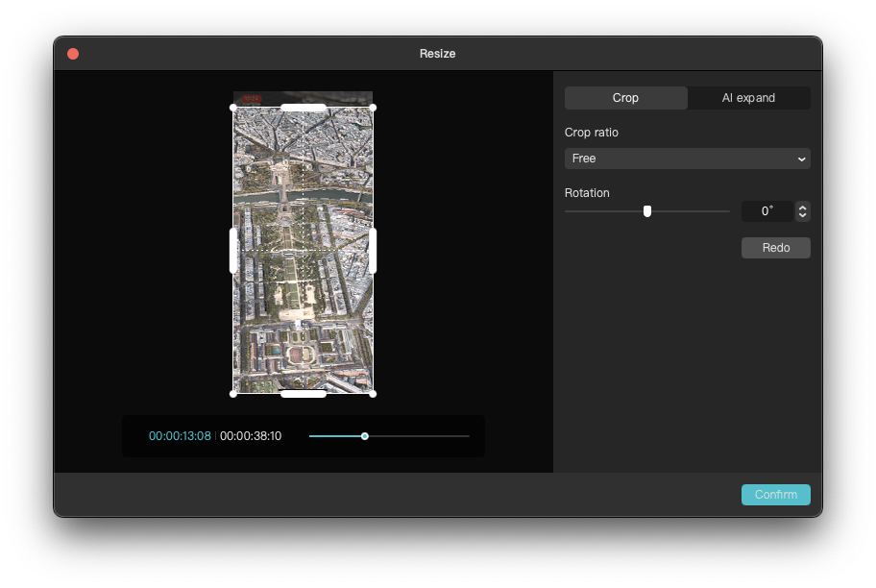
Task: Increase rotation with the stepper up arrow
Action: point(802,208)
